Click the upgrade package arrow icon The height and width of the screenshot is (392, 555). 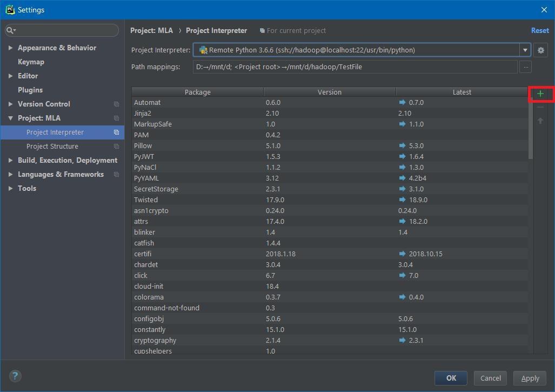pos(540,121)
